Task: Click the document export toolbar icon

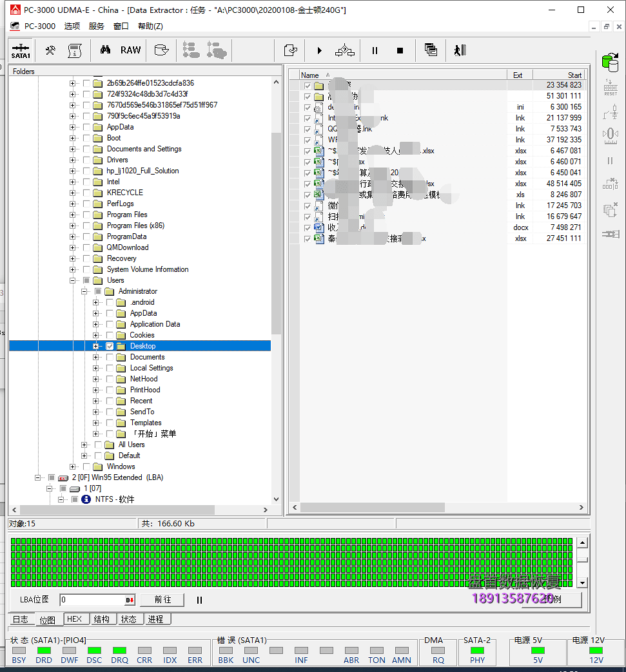Action: coord(291,50)
